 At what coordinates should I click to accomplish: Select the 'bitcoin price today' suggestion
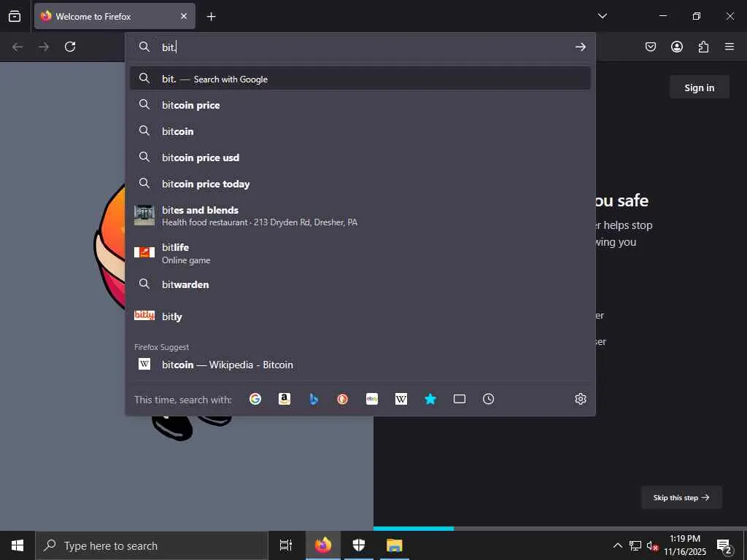click(360, 183)
